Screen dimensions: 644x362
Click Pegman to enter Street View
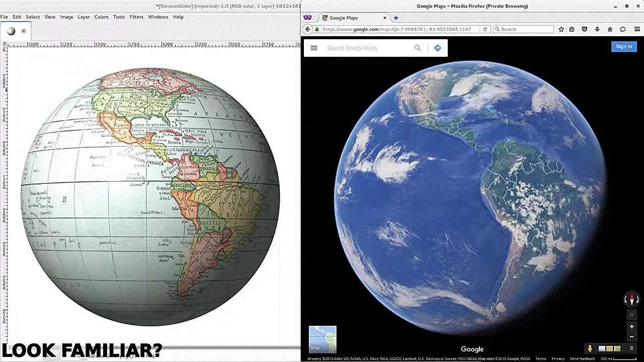pos(590,348)
